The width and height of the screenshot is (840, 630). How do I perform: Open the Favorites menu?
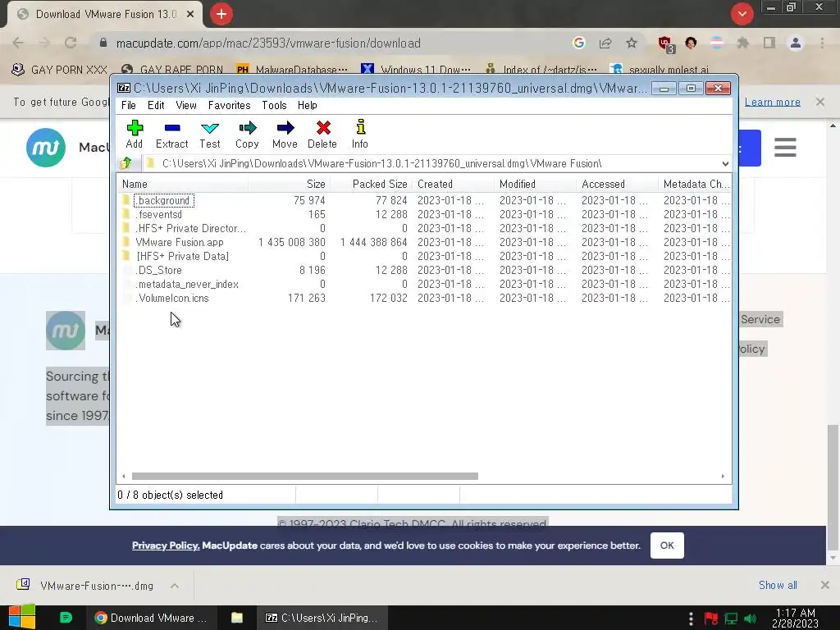coord(230,106)
